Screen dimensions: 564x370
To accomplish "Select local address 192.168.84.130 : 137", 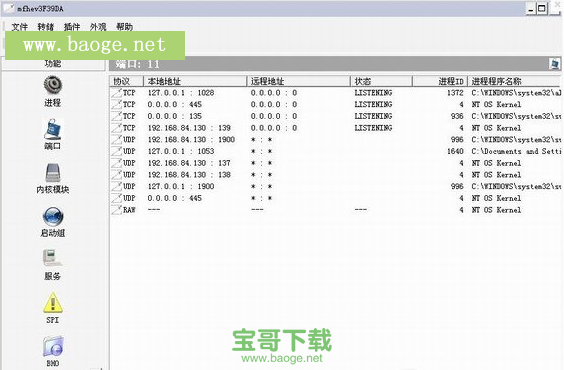I will (x=189, y=163).
